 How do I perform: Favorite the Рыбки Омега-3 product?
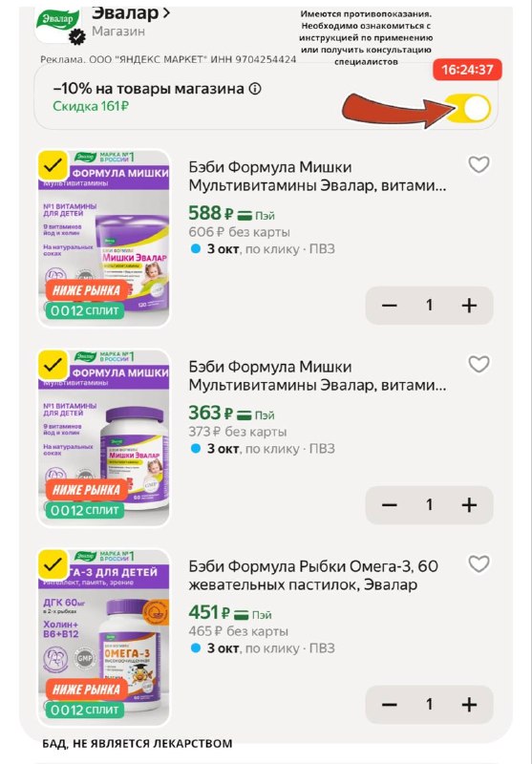tap(479, 563)
